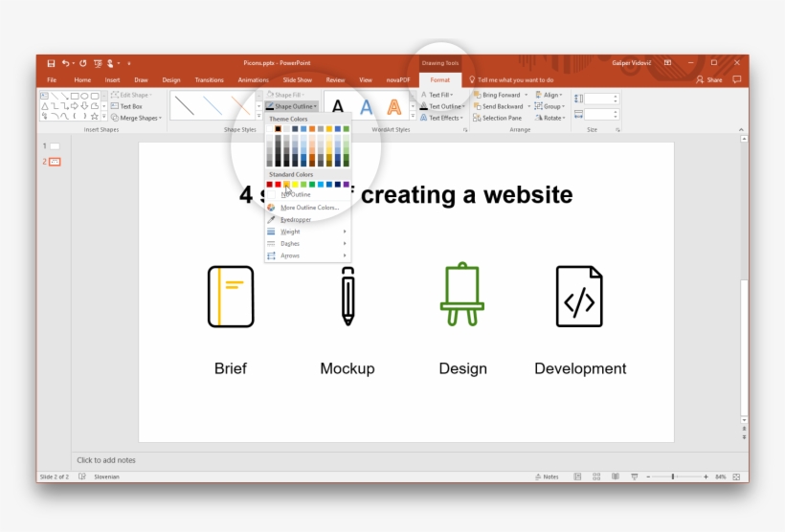Viewport: 785px width, 532px height.
Task: Open the Slide Show tab
Action: pyautogui.click(x=298, y=79)
